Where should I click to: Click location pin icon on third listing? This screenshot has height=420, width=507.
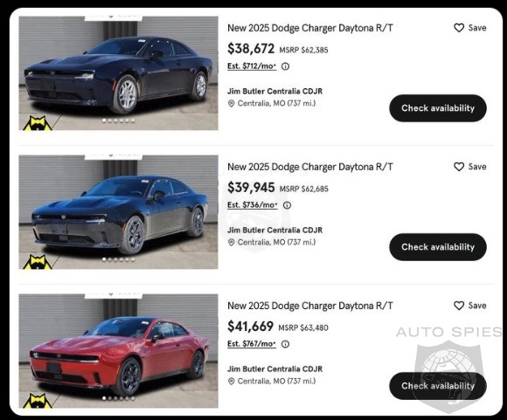pyautogui.click(x=231, y=382)
